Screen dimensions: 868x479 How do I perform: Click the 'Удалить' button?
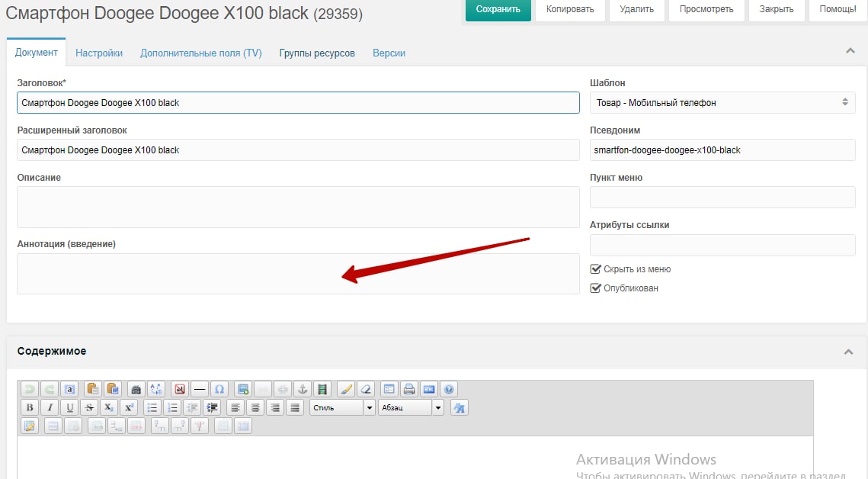tap(636, 9)
